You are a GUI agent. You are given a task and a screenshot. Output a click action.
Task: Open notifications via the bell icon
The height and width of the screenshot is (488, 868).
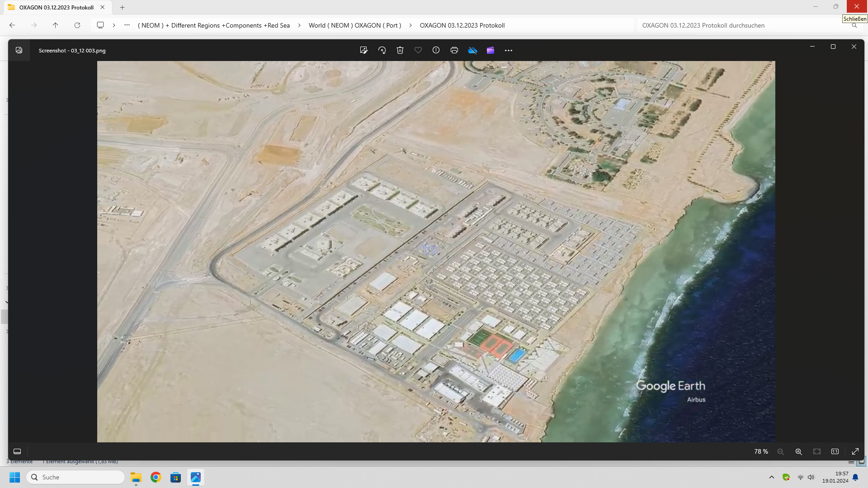pos(855,477)
